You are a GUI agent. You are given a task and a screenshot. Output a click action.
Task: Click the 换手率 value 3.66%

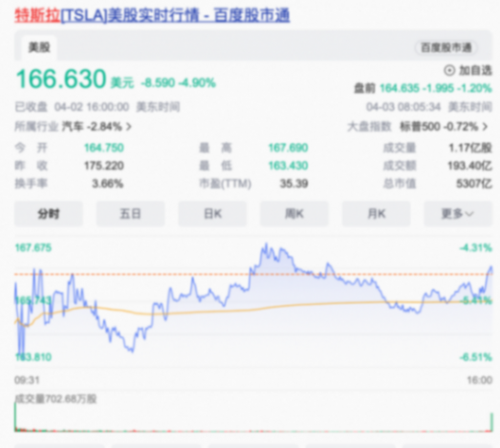(107, 183)
